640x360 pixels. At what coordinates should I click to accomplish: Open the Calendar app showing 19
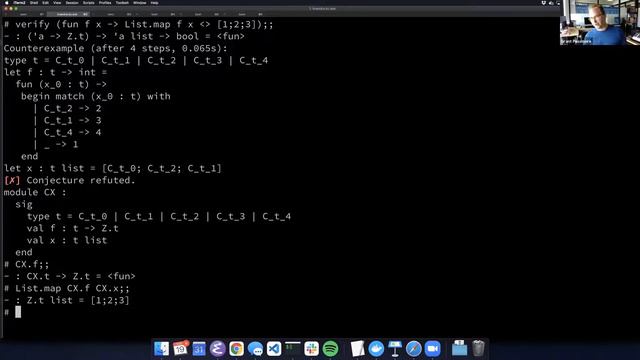(180, 349)
